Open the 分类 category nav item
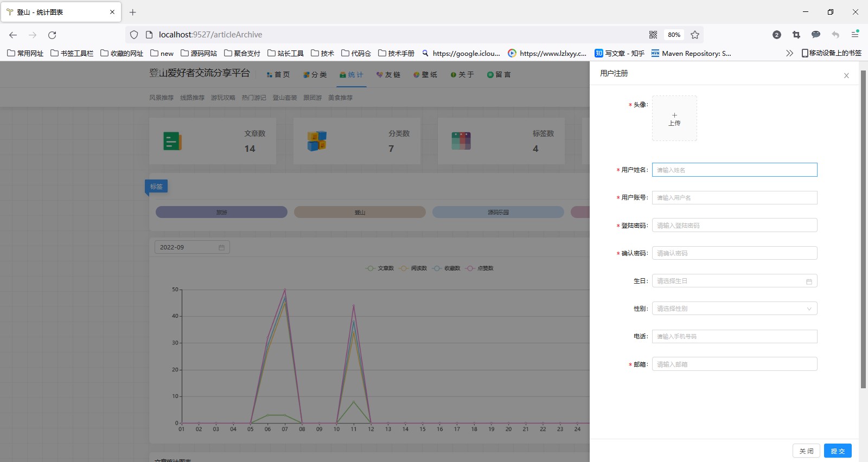Screen dimensions: 868x462 coord(315,75)
